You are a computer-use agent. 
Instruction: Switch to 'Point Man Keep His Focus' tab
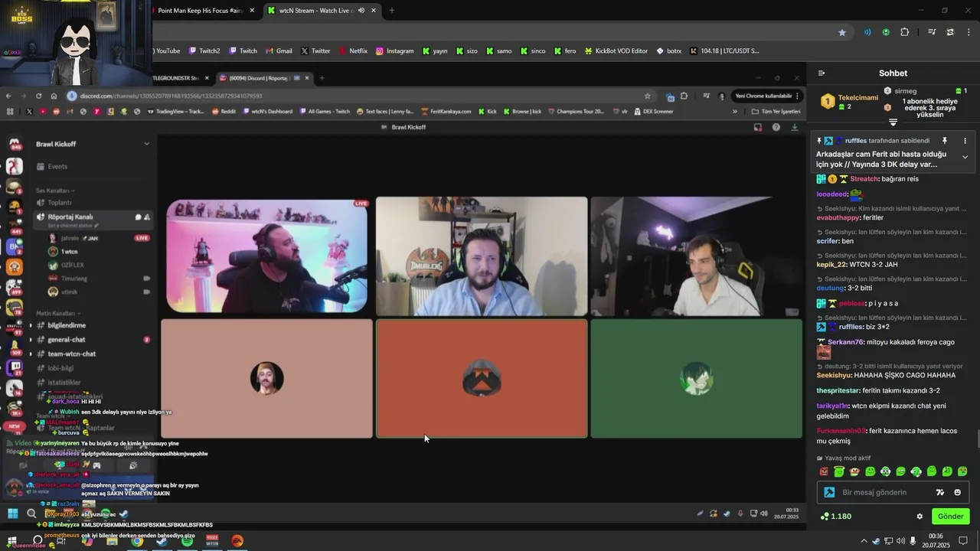pyautogui.click(x=201, y=11)
